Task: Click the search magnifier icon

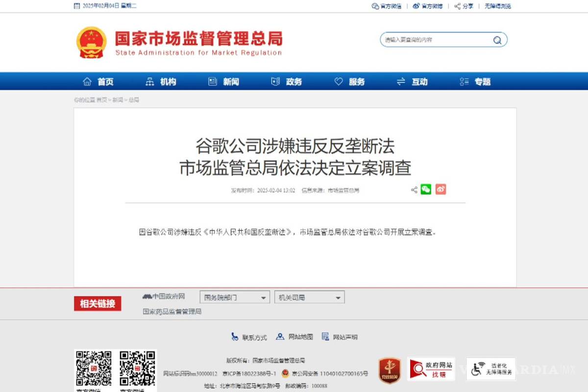Action: click(497, 39)
